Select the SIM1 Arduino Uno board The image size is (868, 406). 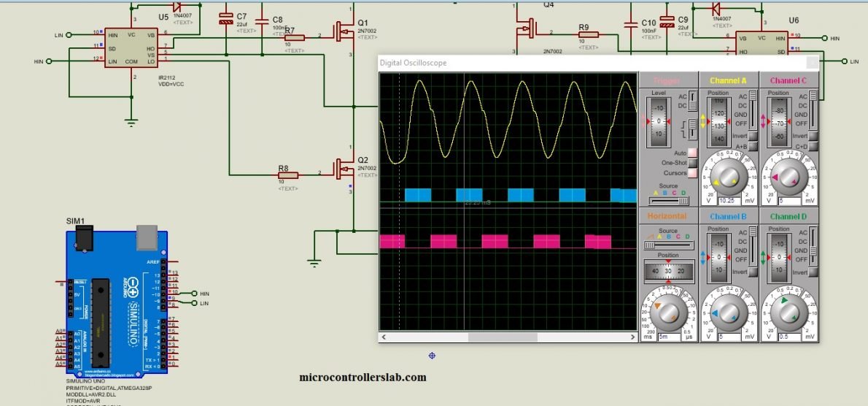pyautogui.click(x=117, y=301)
